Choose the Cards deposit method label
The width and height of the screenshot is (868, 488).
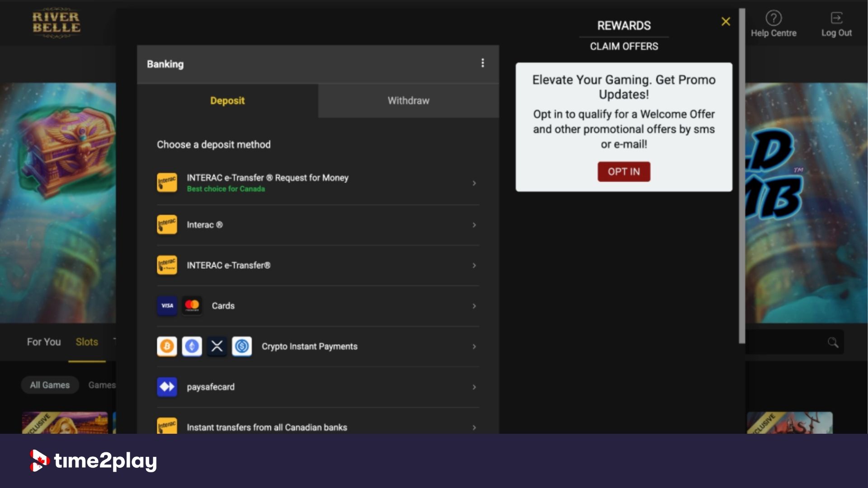tap(223, 306)
